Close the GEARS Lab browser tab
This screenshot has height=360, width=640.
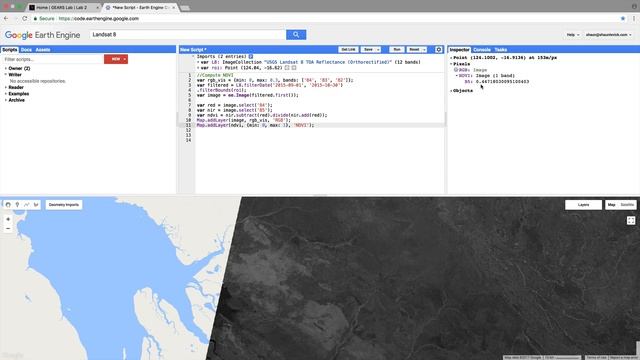(97, 7)
